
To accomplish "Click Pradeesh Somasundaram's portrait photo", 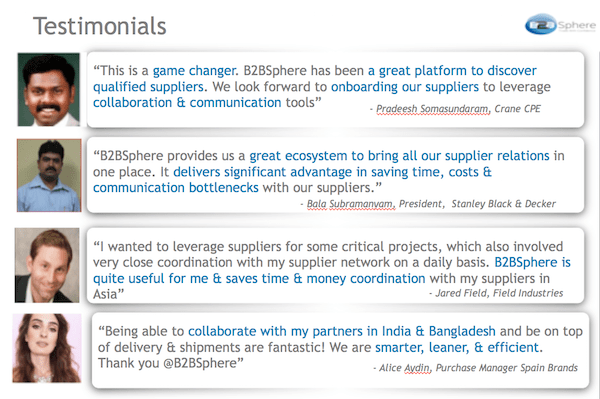I will pyautogui.click(x=49, y=90).
